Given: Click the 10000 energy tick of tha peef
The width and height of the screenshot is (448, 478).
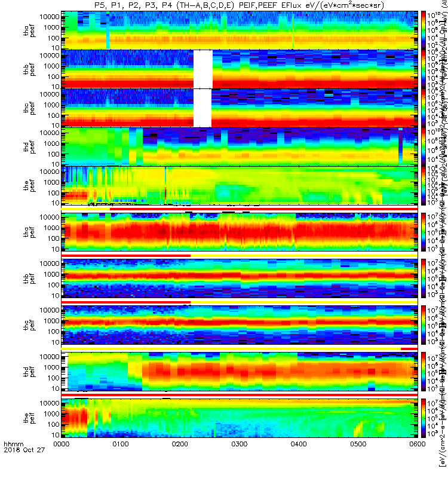Looking at the screenshot, I should [x=50, y=17].
